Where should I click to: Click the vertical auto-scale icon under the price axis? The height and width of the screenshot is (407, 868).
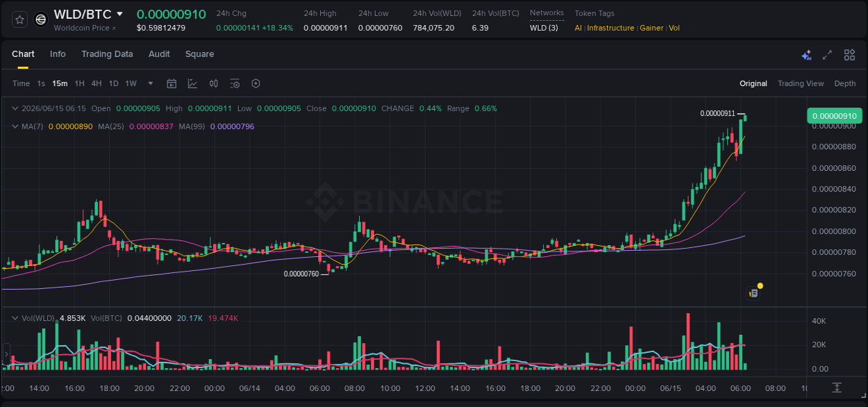point(837,388)
